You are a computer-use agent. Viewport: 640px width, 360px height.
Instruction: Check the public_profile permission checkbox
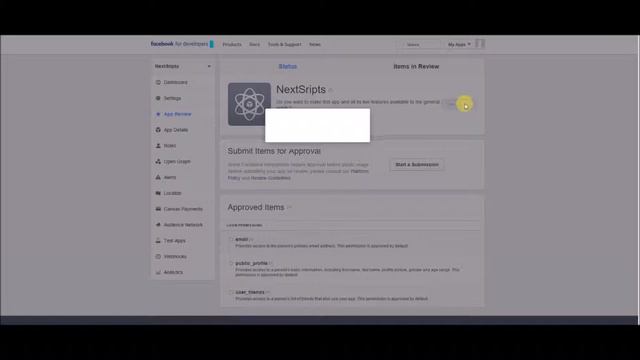point(231,263)
